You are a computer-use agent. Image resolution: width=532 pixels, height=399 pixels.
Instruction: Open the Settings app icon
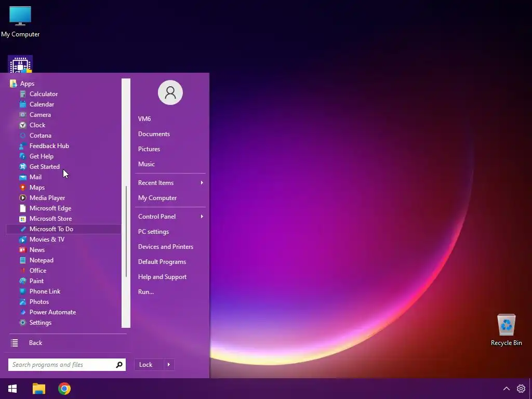pyautogui.click(x=23, y=323)
